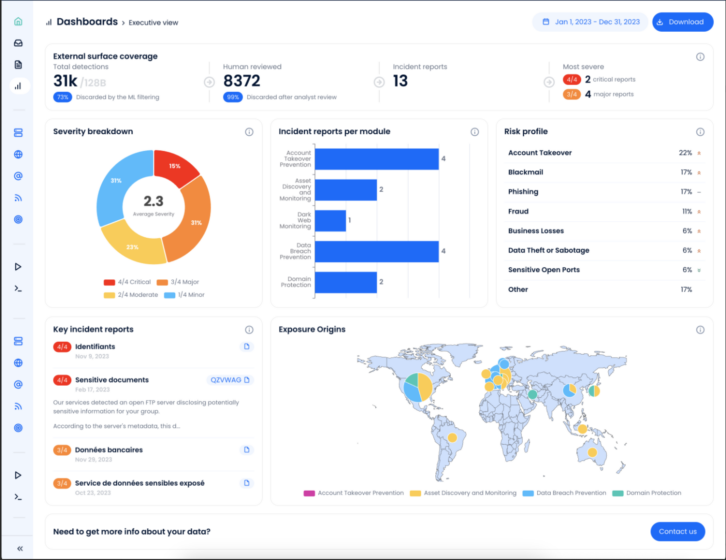Toggle Domain Protection map legend swatch

618,493
